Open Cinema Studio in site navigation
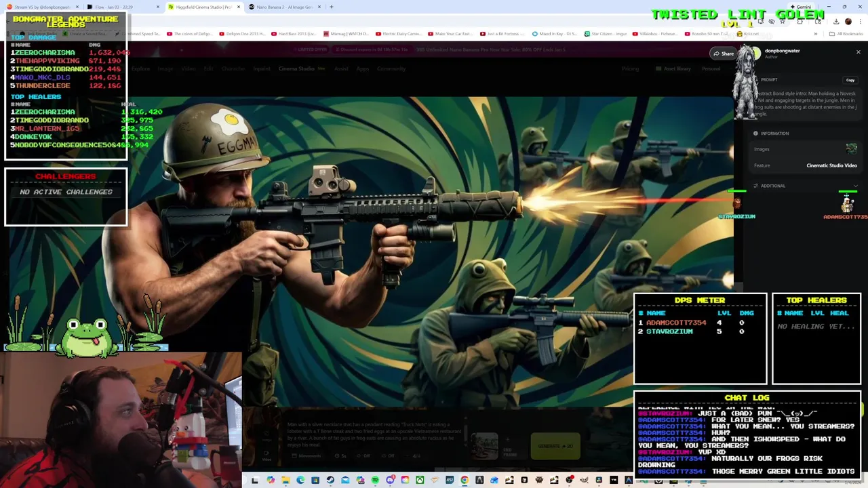Image resolution: width=868 pixels, height=488 pixels. (x=296, y=68)
